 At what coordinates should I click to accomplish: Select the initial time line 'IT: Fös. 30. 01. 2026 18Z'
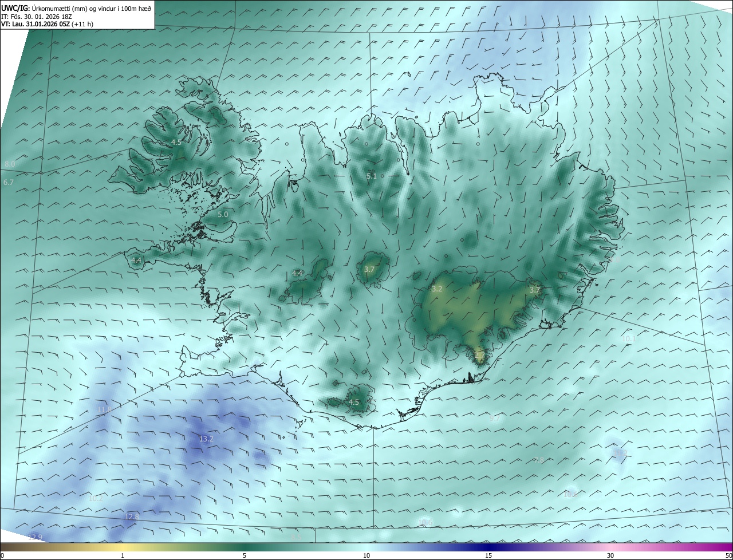(37, 16)
